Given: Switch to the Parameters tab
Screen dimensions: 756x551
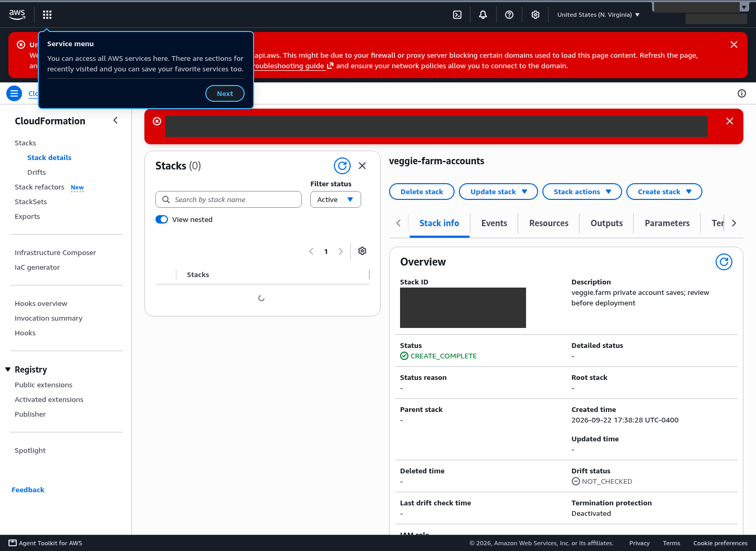Looking at the screenshot, I should click(x=667, y=223).
